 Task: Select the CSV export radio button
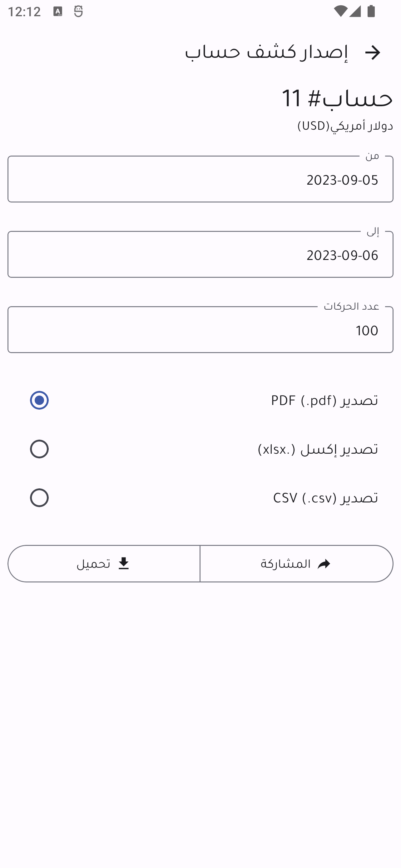(39, 498)
